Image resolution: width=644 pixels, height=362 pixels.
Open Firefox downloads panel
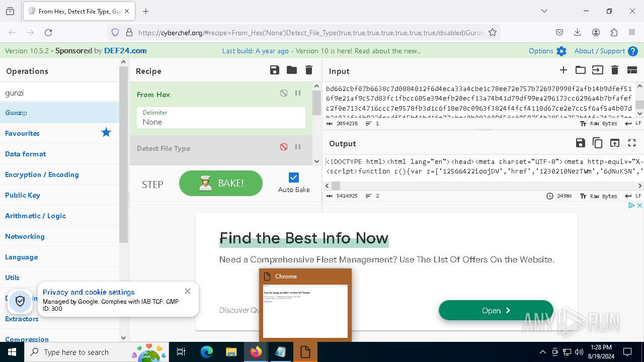point(578,32)
